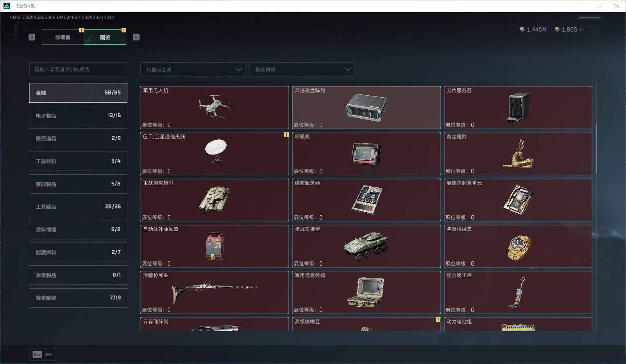Open the 只显示上架 filter dropdown

[x=193, y=69]
